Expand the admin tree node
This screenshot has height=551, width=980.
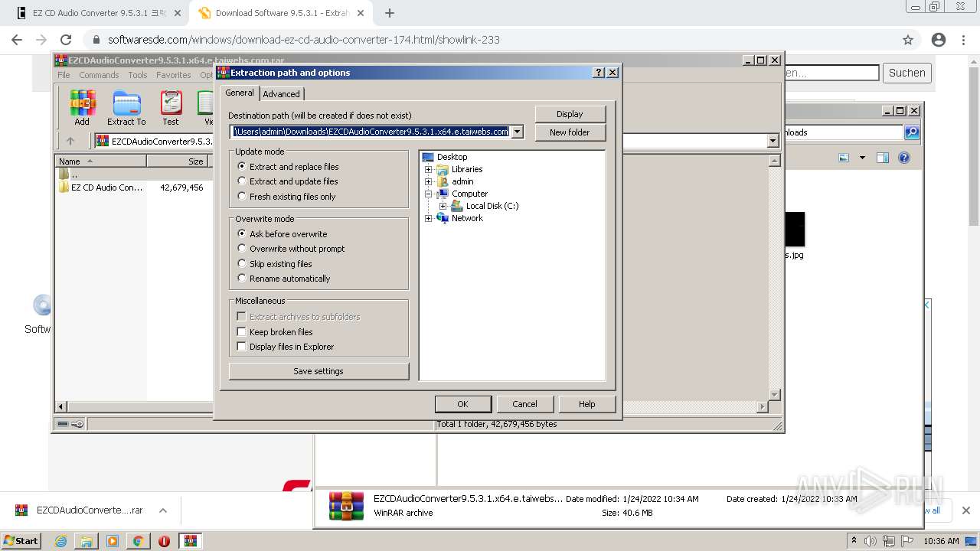(x=429, y=181)
